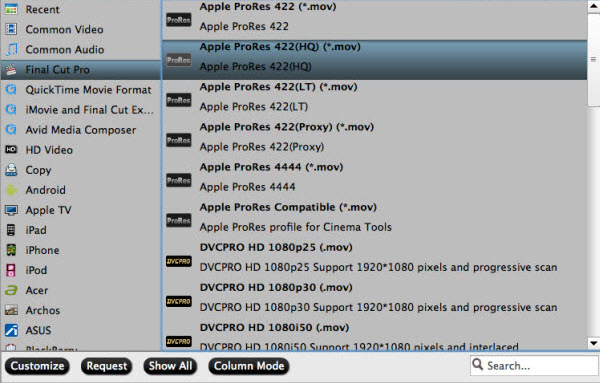Click the Apple TV monitor icon
The height and width of the screenshot is (383, 600).
tap(11, 210)
